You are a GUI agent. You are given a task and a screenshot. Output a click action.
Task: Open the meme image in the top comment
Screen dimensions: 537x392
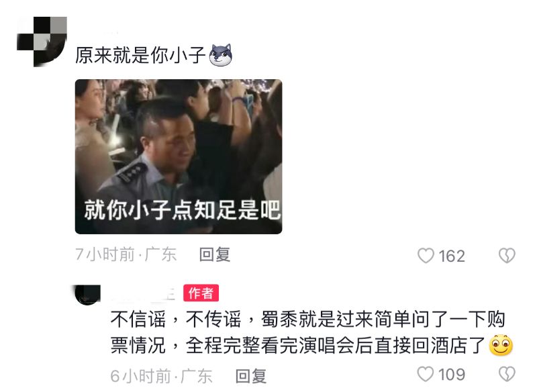click(179, 156)
